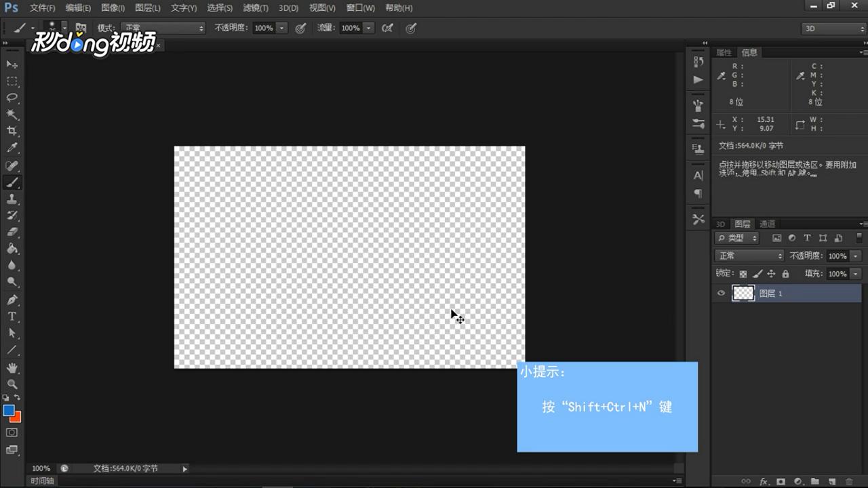The width and height of the screenshot is (868, 488).
Task: Click the link layers icon
Action: pyautogui.click(x=746, y=481)
